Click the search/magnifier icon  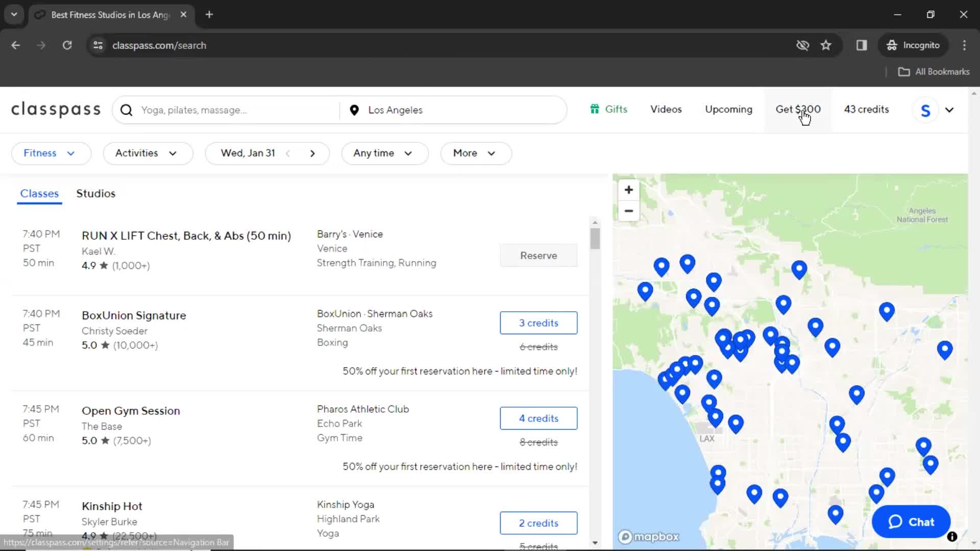point(127,110)
